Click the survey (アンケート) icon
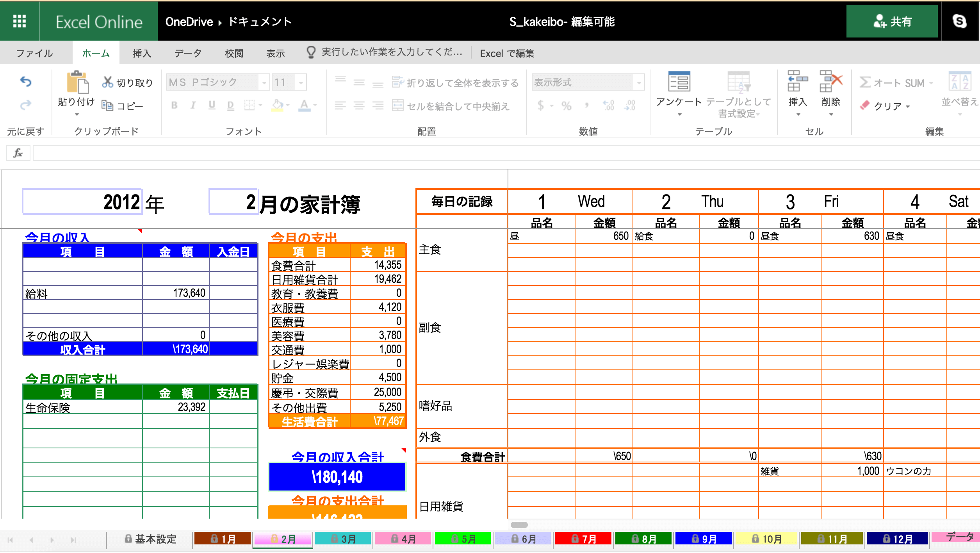 click(679, 82)
